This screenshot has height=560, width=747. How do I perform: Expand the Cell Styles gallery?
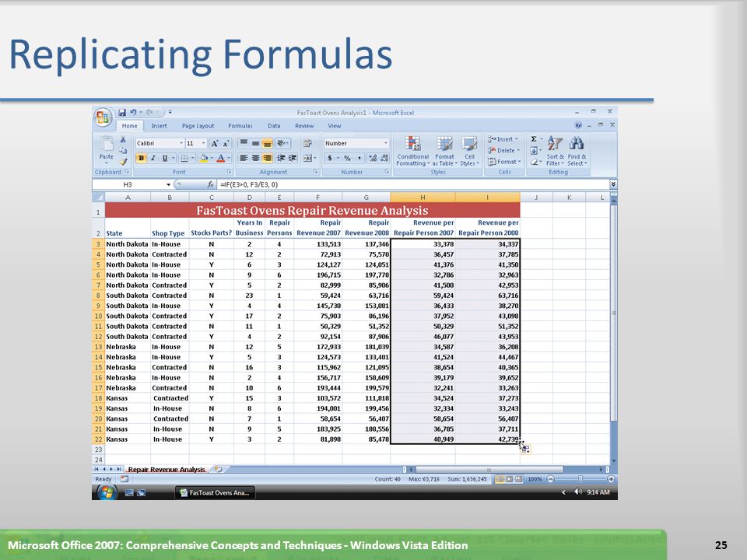pos(469,150)
